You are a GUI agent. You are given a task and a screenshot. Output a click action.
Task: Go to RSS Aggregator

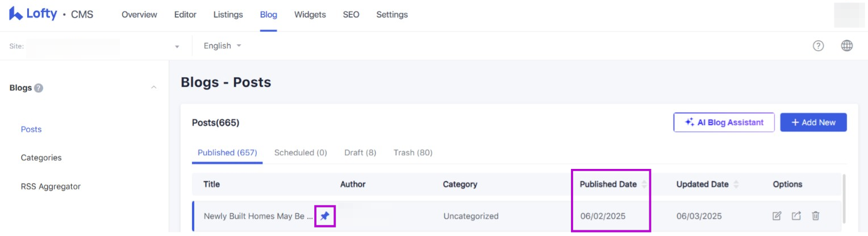tap(51, 186)
